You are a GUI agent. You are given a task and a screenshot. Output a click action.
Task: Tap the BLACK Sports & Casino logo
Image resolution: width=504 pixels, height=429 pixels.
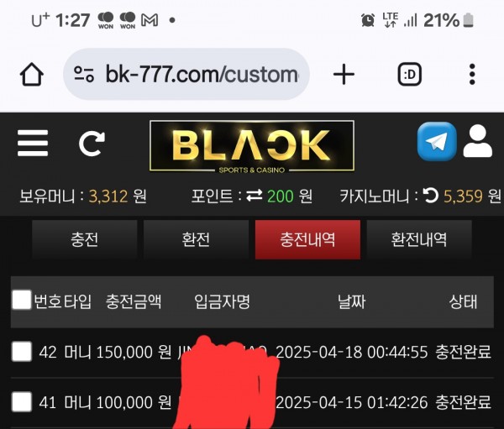pos(252,147)
